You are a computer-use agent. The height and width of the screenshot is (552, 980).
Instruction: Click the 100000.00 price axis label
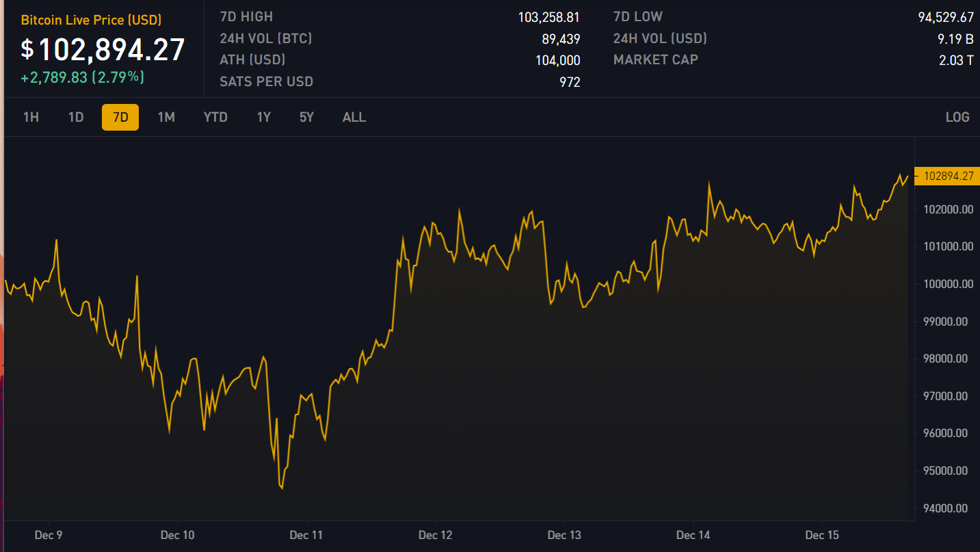(x=948, y=284)
